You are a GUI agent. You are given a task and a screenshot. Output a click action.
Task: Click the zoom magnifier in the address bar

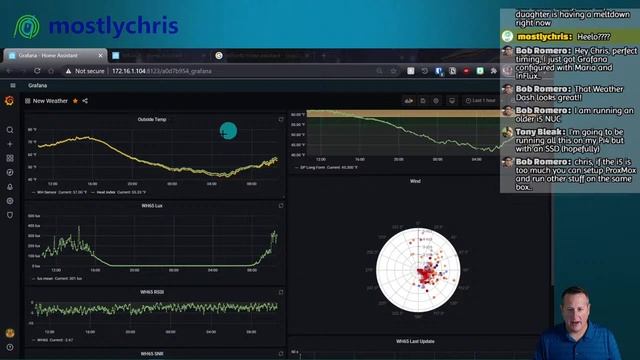coord(380,71)
